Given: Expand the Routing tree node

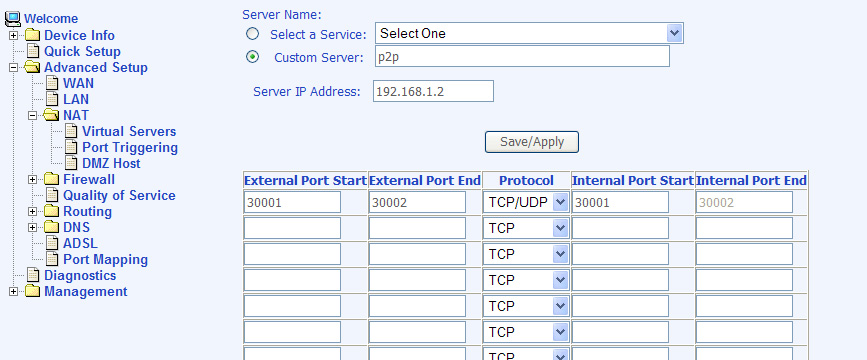Looking at the screenshot, I should click(x=32, y=212).
